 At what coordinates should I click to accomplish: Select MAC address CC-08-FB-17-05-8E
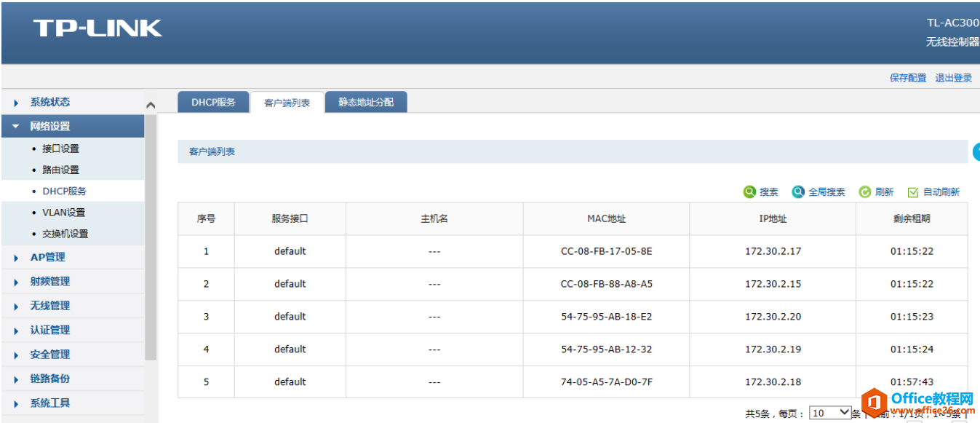coord(606,251)
